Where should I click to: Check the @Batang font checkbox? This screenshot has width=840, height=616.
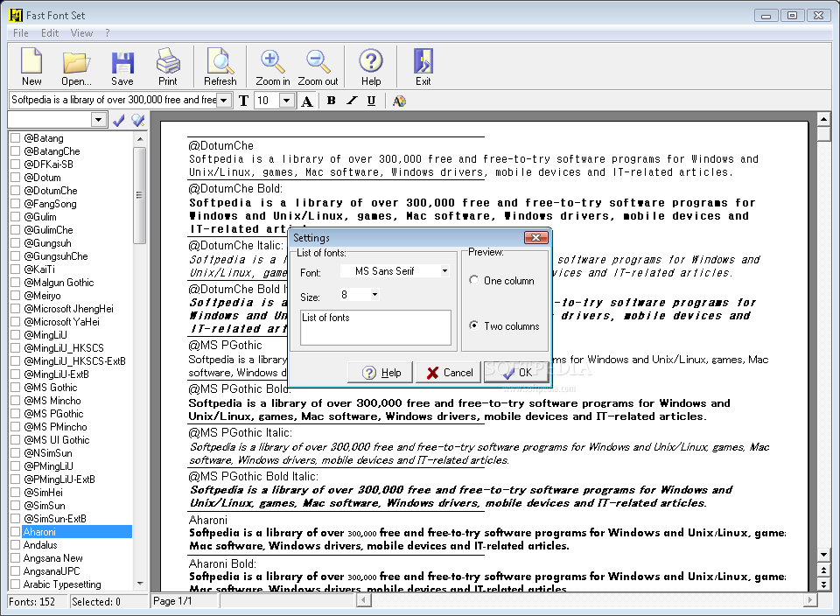tap(16, 138)
